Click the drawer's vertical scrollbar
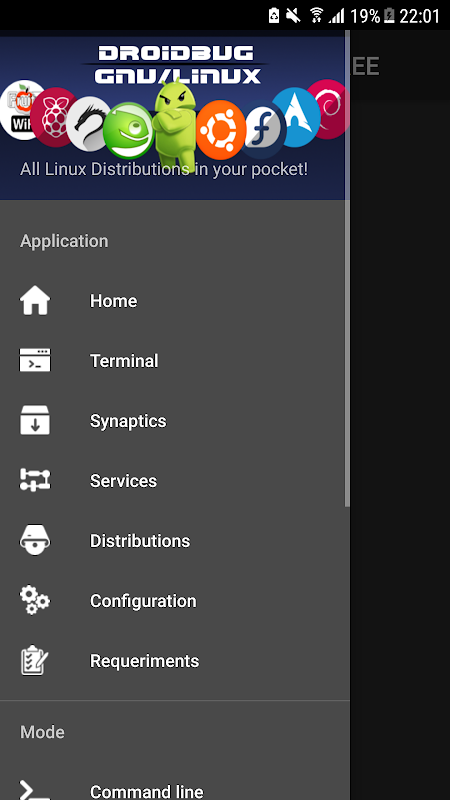The height and width of the screenshot is (800, 450). [347, 268]
